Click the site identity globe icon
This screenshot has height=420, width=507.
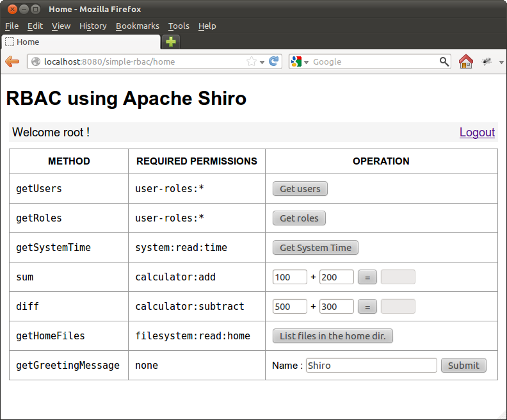click(x=36, y=61)
